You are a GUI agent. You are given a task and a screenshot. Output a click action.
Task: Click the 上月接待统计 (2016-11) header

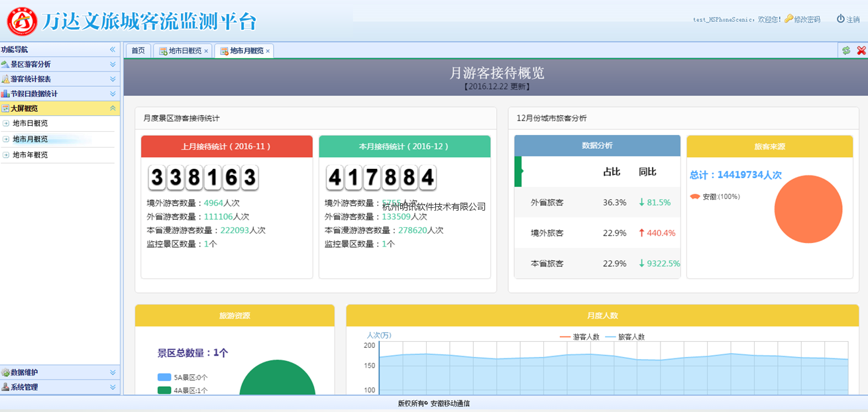[227, 146]
